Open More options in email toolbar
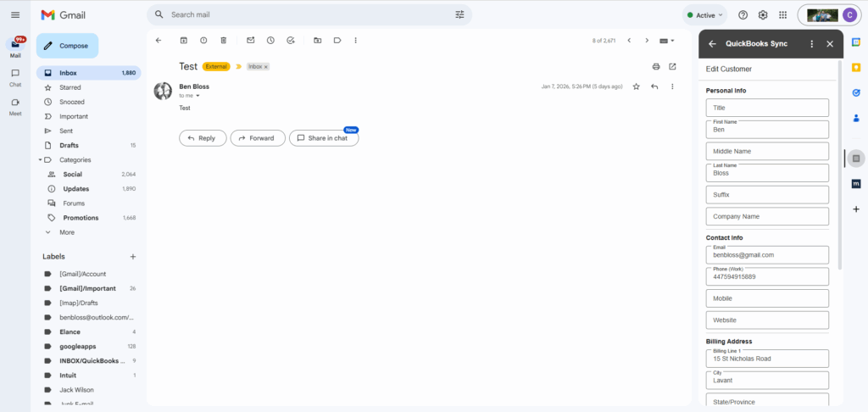 coord(355,41)
